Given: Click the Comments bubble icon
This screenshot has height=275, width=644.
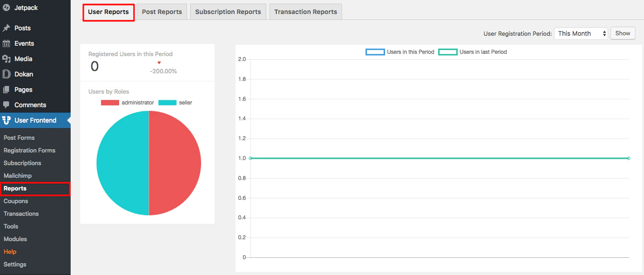Looking at the screenshot, I should click(6, 105).
